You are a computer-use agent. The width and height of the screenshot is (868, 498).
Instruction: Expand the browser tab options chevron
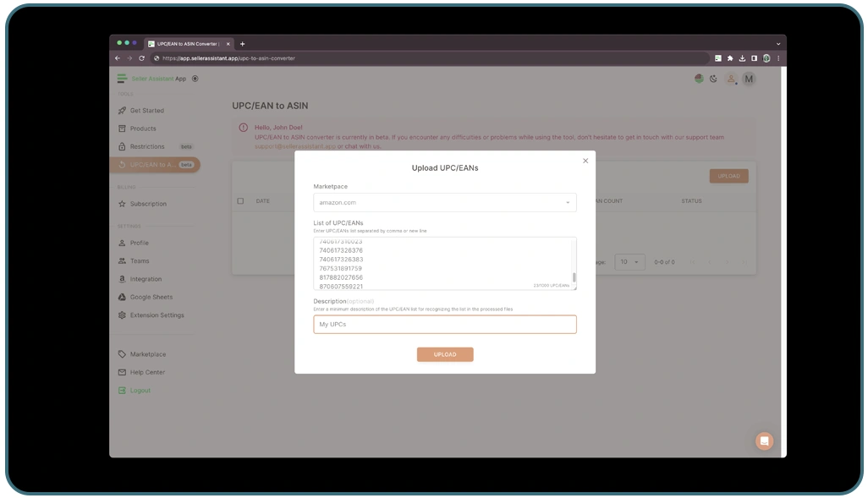(x=777, y=43)
